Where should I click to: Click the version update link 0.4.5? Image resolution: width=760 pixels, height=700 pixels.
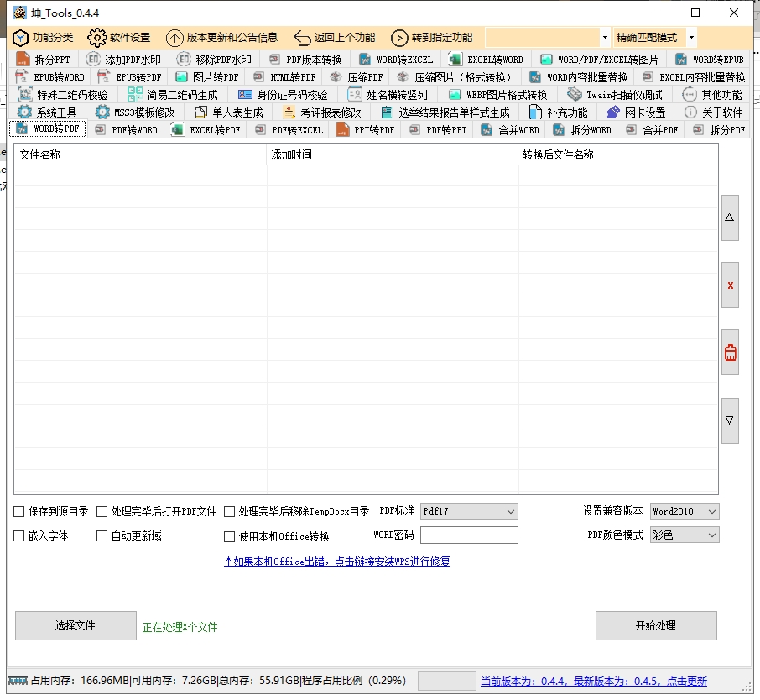(x=594, y=681)
